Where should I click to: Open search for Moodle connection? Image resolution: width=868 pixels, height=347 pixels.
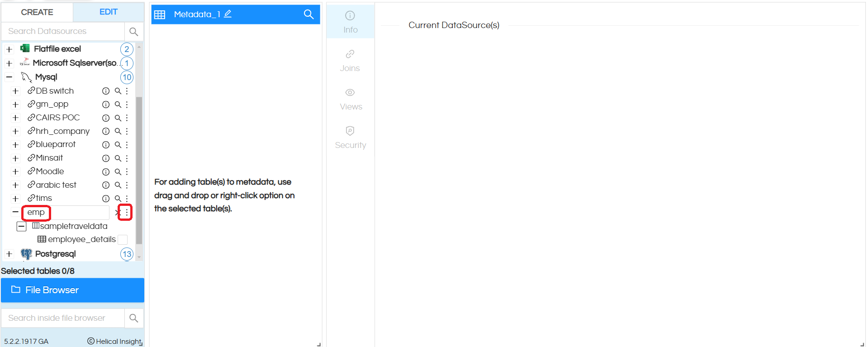coord(118,171)
